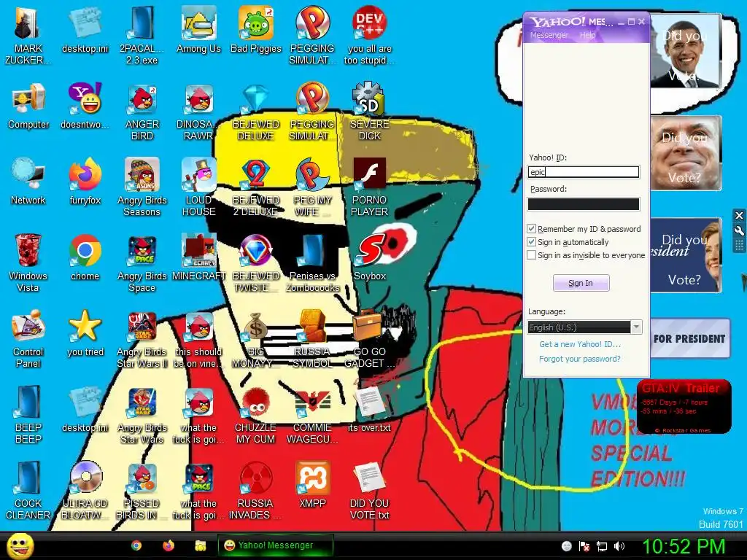The width and height of the screenshot is (747, 560).
Task: Launch Chrome from the taskbar
Action: pyautogui.click(x=136, y=545)
